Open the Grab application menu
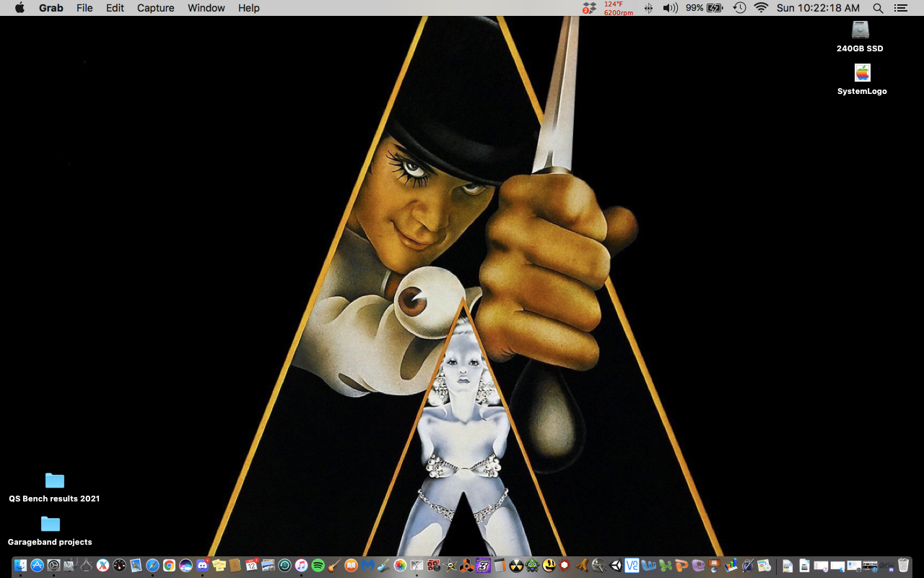 [x=51, y=8]
